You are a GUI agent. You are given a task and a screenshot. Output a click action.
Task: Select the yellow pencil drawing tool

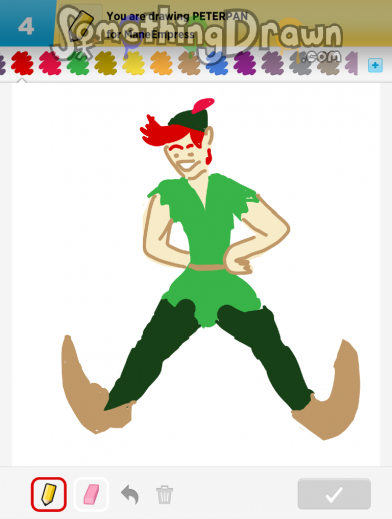pyautogui.click(x=49, y=494)
